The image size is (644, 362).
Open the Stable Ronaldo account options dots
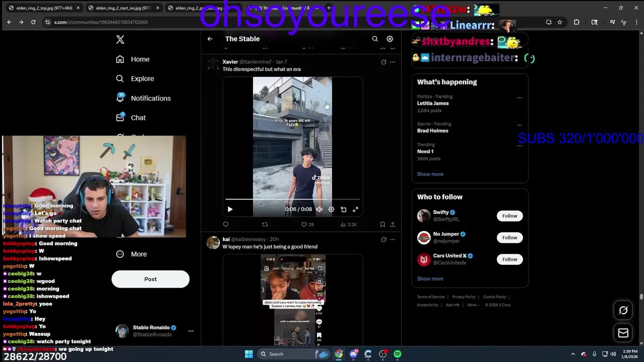click(191, 331)
